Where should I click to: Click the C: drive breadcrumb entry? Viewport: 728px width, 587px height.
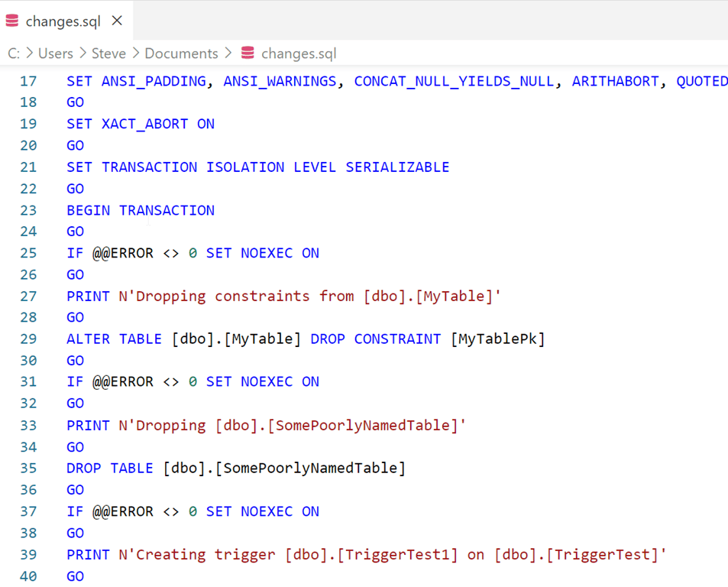tap(13, 54)
